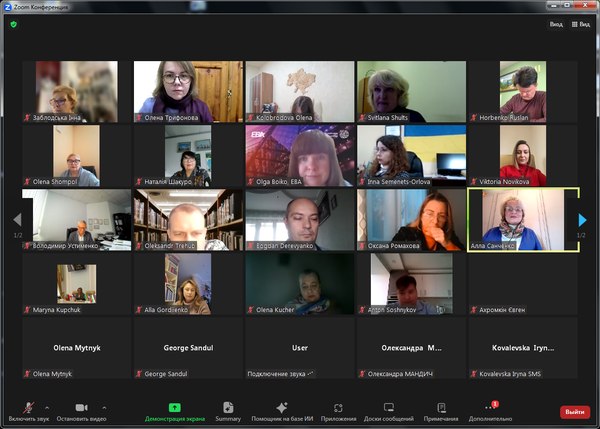The height and width of the screenshot is (429, 600).
Task: Leave the meeting with red Выйти button
Action: click(x=575, y=411)
